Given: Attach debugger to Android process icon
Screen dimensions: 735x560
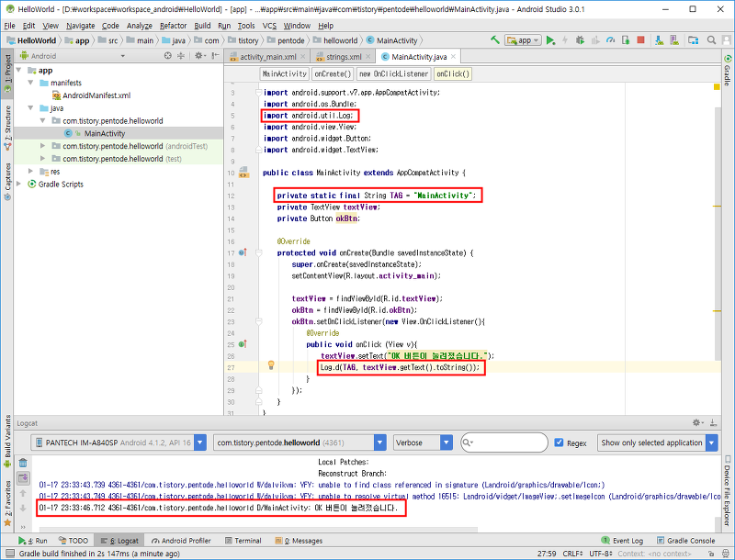Looking at the screenshot, I should pos(626,40).
